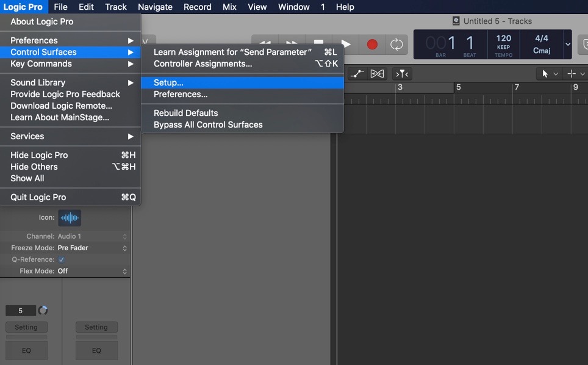The image size is (588, 365).
Task: Click the red Record button
Action: pyautogui.click(x=372, y=45)
